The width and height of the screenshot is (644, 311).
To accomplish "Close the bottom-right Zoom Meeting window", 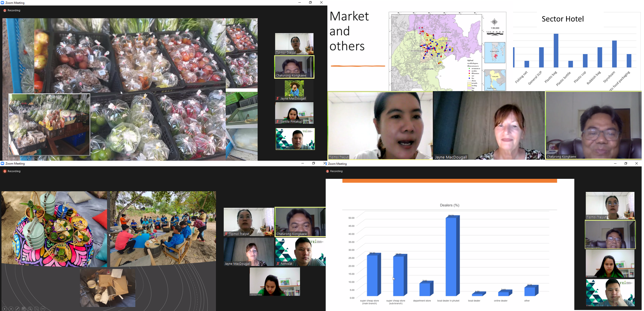I will (x=636, y=163).
